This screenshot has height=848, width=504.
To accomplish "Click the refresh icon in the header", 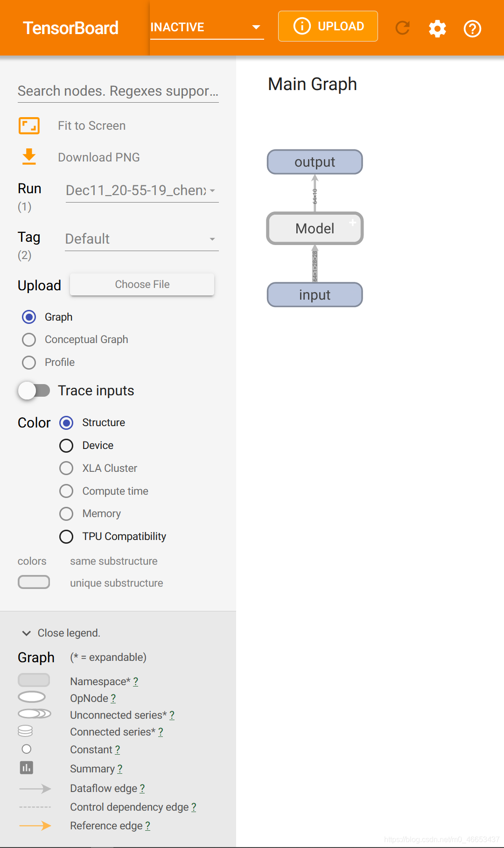I will point(402,28).
